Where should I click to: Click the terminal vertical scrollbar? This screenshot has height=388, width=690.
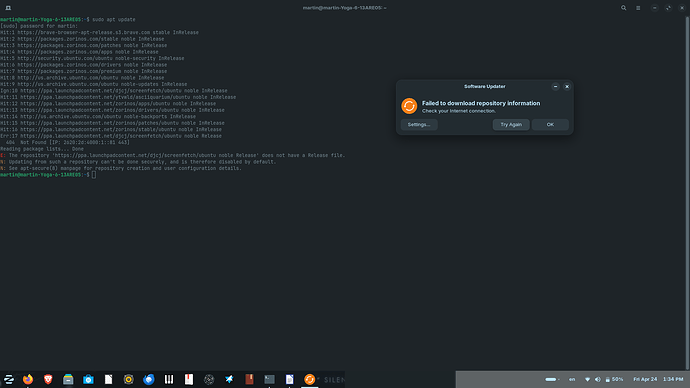click(687, 193)
